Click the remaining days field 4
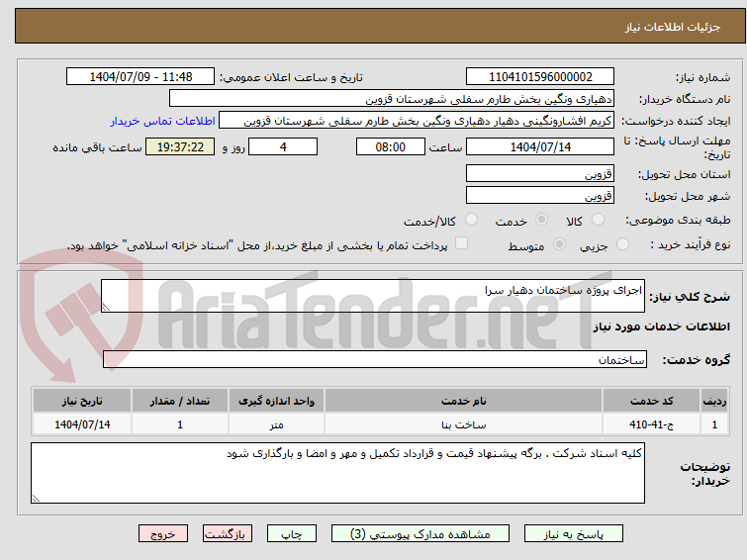 pos(283,146)
